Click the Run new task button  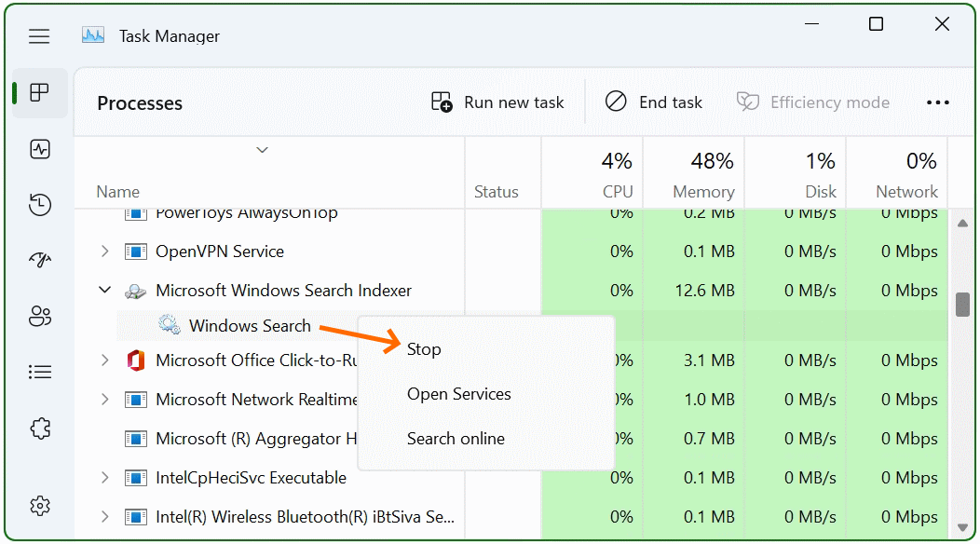pos(497,102)
